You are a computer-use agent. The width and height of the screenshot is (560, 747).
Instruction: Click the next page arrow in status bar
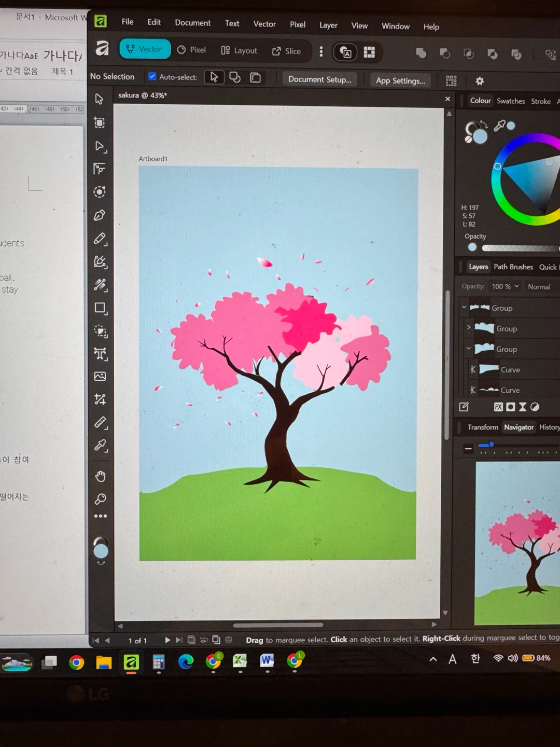[167, 640]
